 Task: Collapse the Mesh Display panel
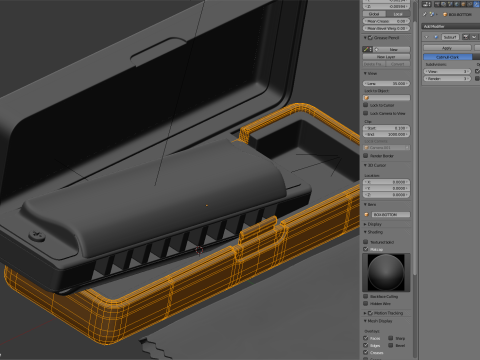(365, 321)
